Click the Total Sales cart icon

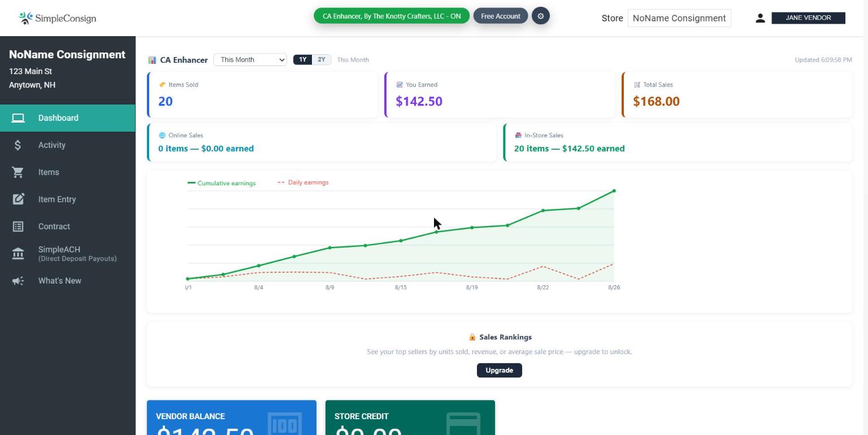[x=637, y=85]
